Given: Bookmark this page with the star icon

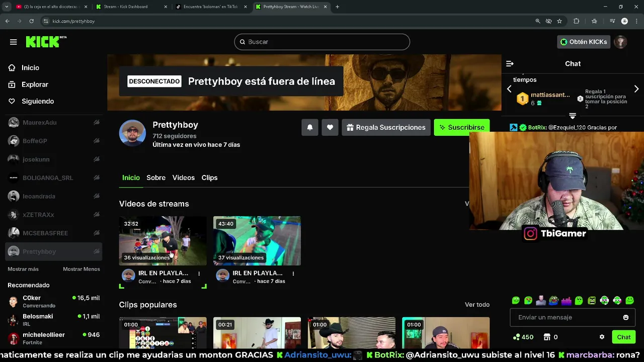Looking at the screenshot, I should pos(559,21).
